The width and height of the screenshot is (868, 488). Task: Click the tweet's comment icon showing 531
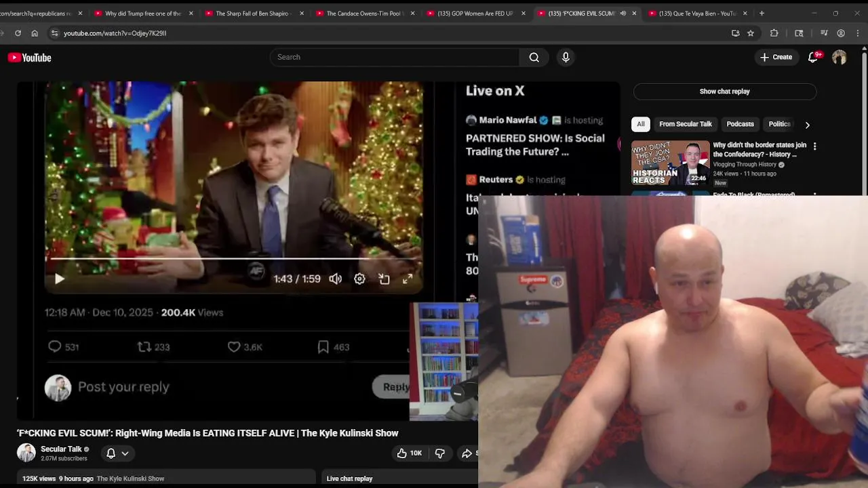pos(55,346)
